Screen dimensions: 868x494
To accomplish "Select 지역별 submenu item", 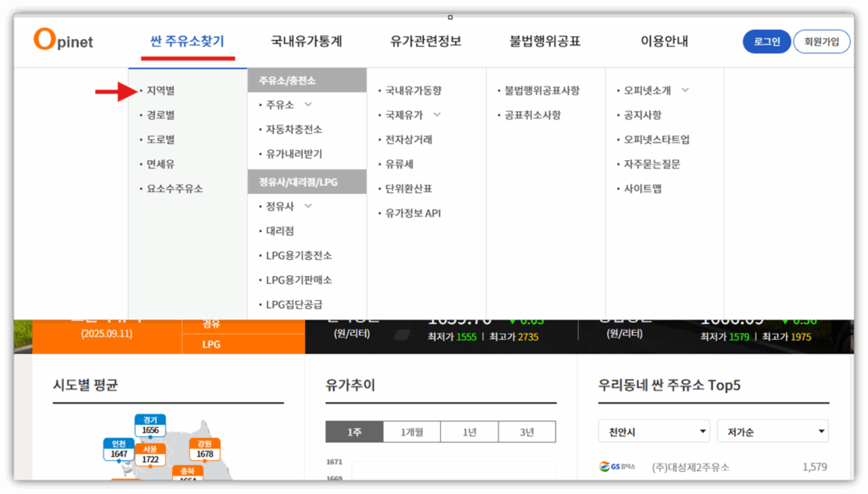I will point(160,90).
